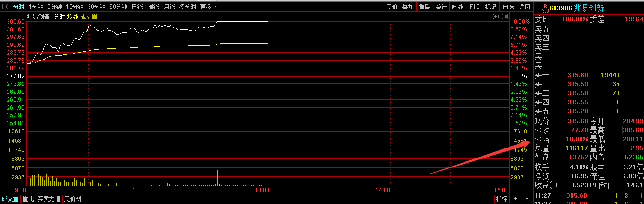Click the 流通 value 2.83亿
This screenshot has width=644, height=204.
tap(633, 176)
